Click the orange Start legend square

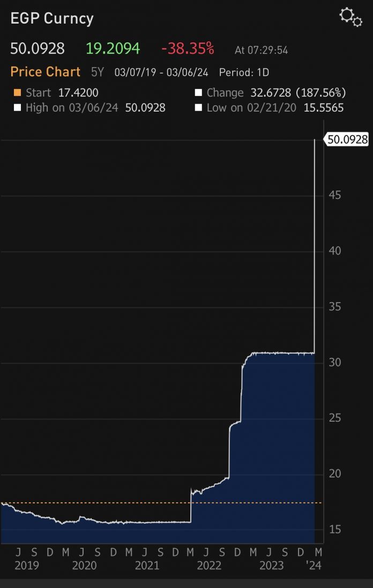click(x=17, y=93)
